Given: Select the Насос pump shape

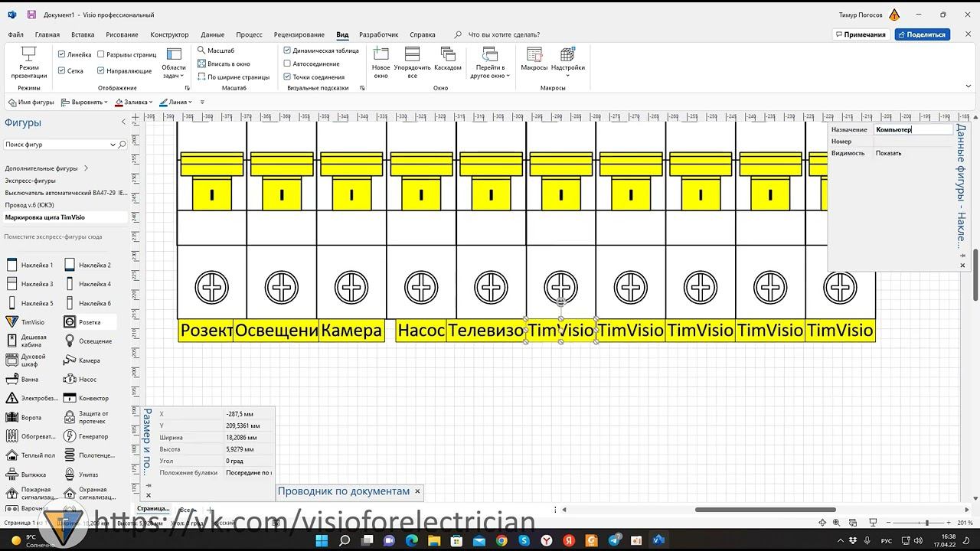Looking at the screenshot, I should coord(80,380).
